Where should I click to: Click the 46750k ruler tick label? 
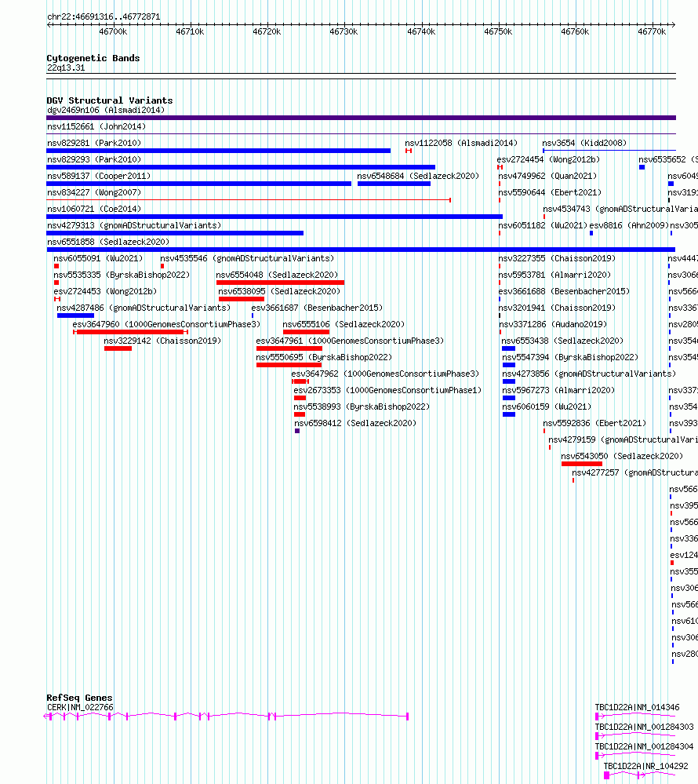498,31
